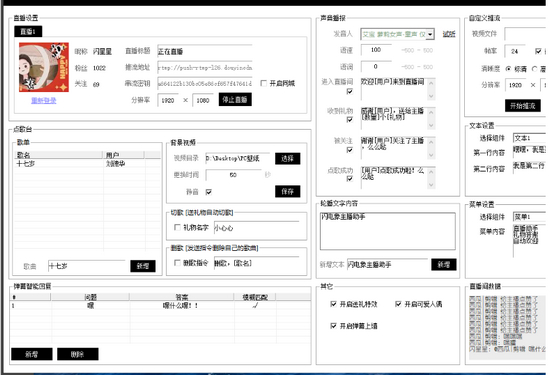Click the 视频目录 path field
The image size is (550, 375).
(238, 158)
